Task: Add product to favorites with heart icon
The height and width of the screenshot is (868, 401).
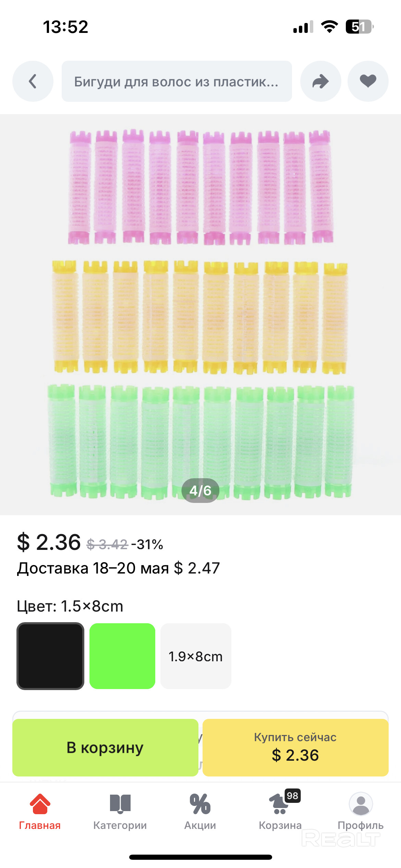Action: click(x=368, y=81)
